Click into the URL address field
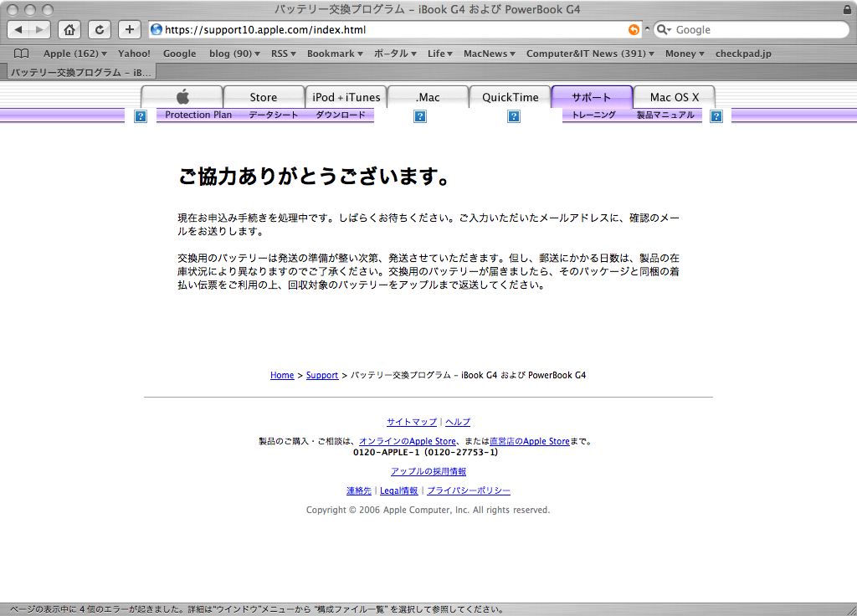The width and height of the screenshot is (857, 616). pyautogui.click(x=395, y=29)
